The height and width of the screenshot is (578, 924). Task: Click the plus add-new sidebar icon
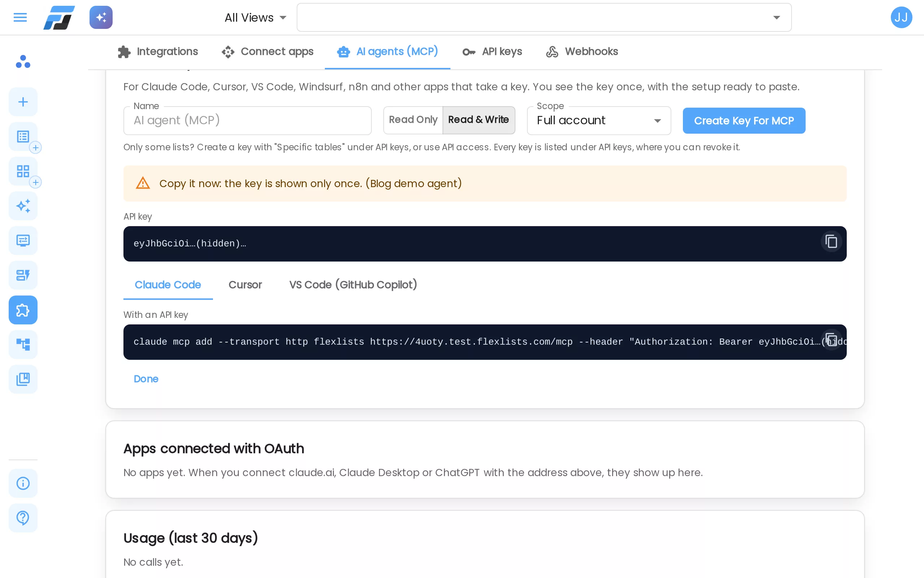[23, 102]
